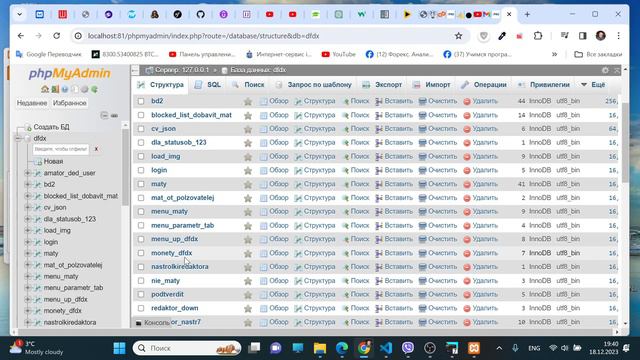Select the load_img row checkbox
This screenshot has width=640, height=360.
pos(141,157)
